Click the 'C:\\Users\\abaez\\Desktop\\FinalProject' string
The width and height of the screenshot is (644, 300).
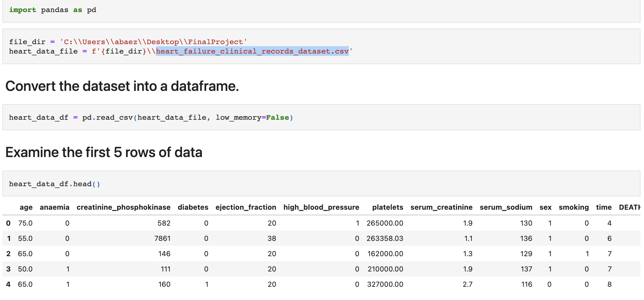153,42
